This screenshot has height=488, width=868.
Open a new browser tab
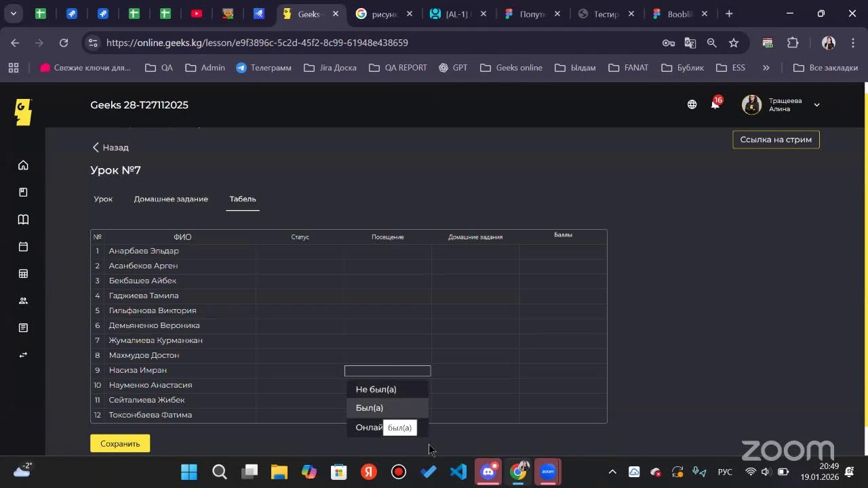click(729, 14)
